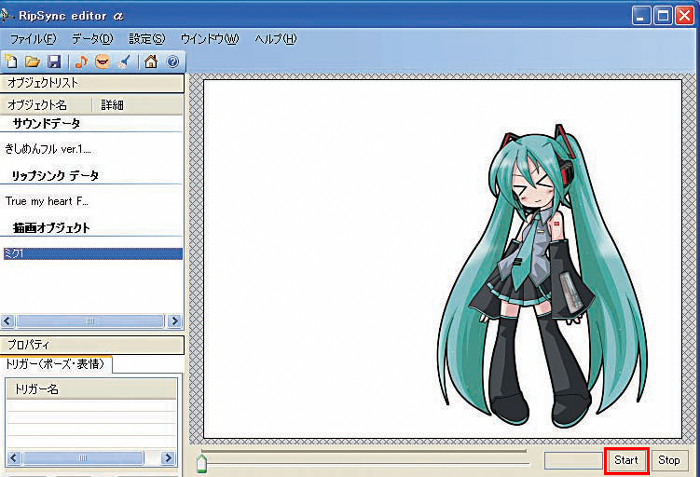Open the ファイル(F) menu
Viewport: 700px width, 477px height.
[33, 39]
